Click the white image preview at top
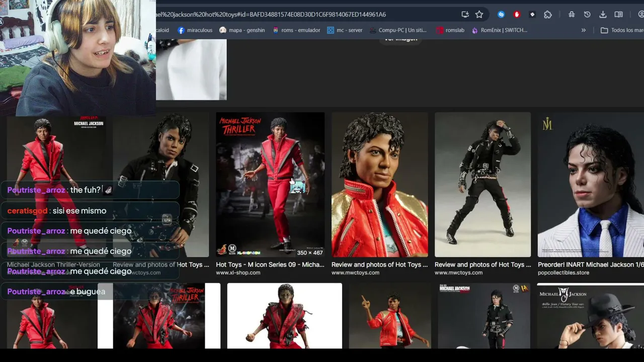Screen dimensions: 644x362 pos(191,69)
